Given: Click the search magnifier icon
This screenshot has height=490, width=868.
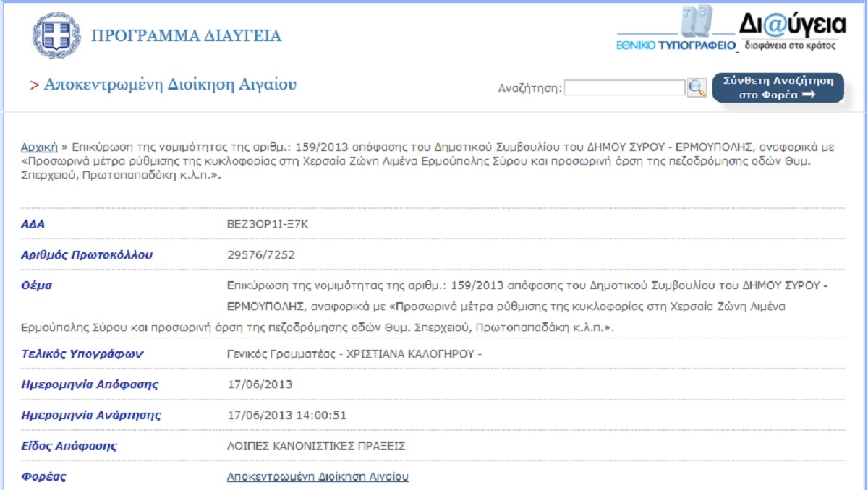Looking at the screenshot, I should (697, 88).
